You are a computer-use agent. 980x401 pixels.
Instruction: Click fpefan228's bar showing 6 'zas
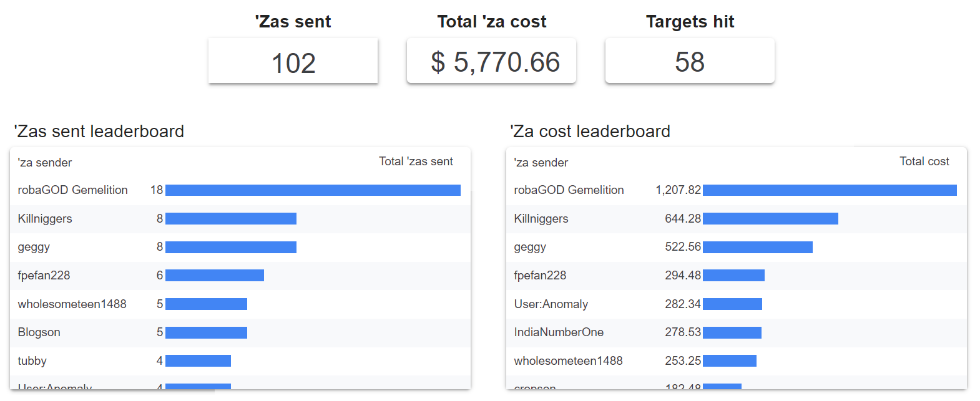[214, 276]
